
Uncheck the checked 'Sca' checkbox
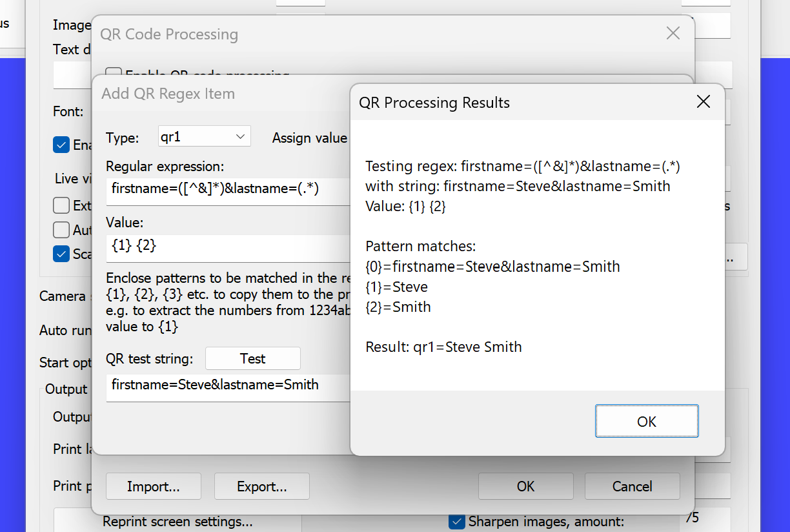click(61, 254)
